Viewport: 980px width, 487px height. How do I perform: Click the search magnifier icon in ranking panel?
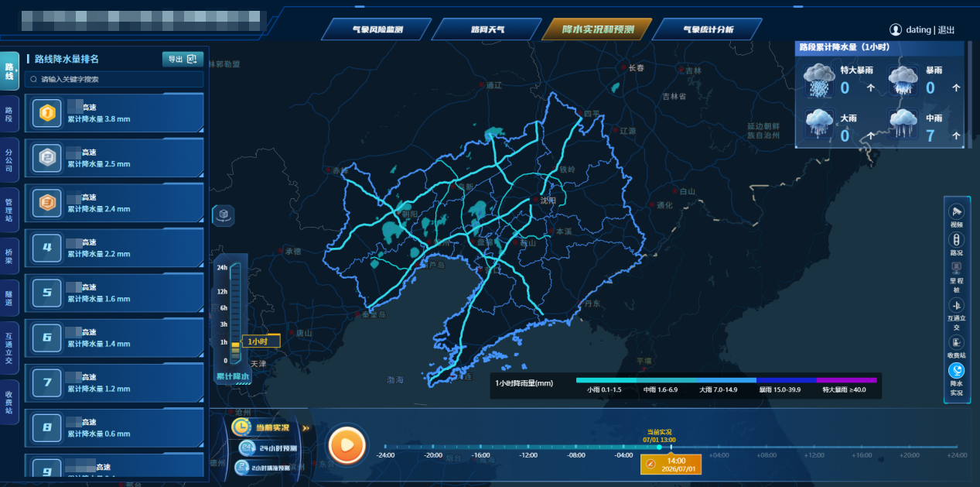click(34, 79)
